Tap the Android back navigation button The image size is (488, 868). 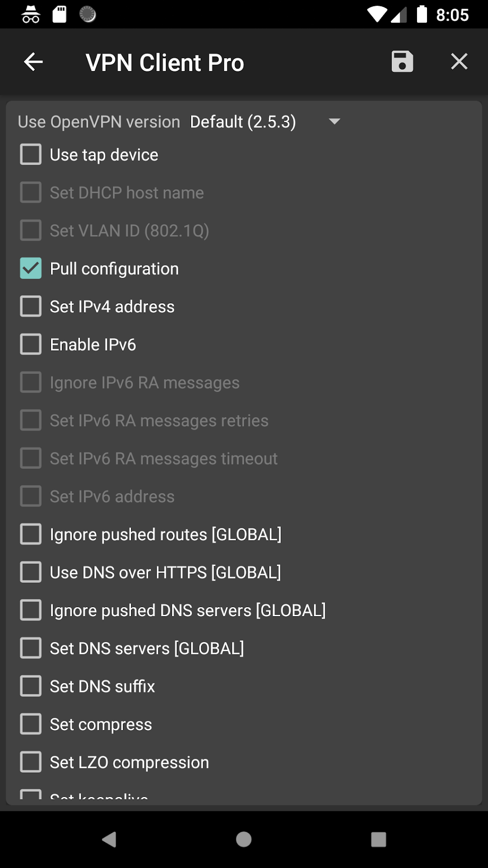(109, 839)
